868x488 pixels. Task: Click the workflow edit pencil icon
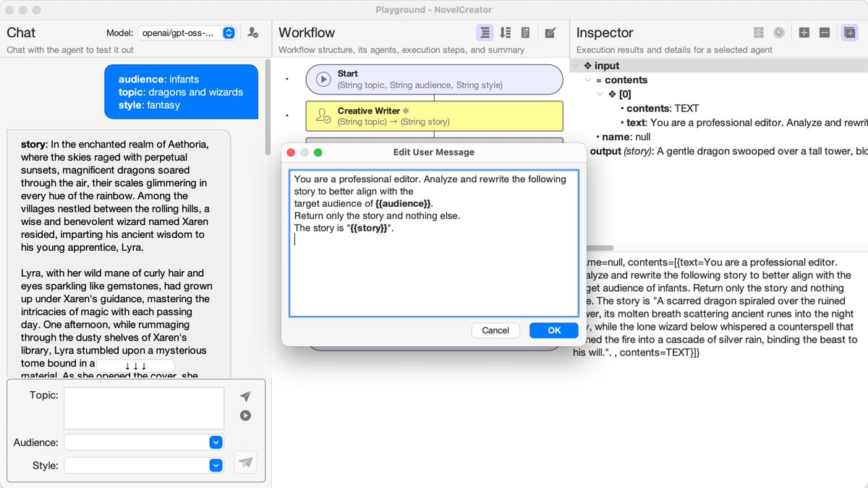(x=550, y=33)
